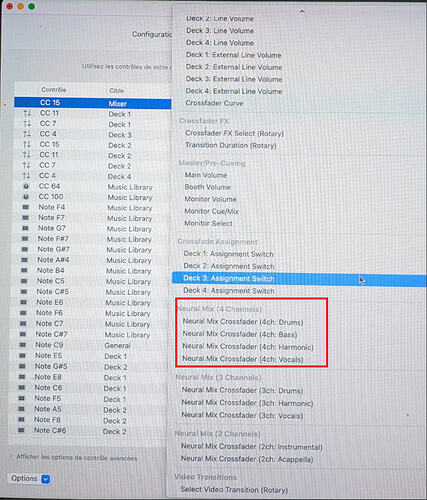
Task: Click the up arrow atop the menu
Action: tap(302, 11)
